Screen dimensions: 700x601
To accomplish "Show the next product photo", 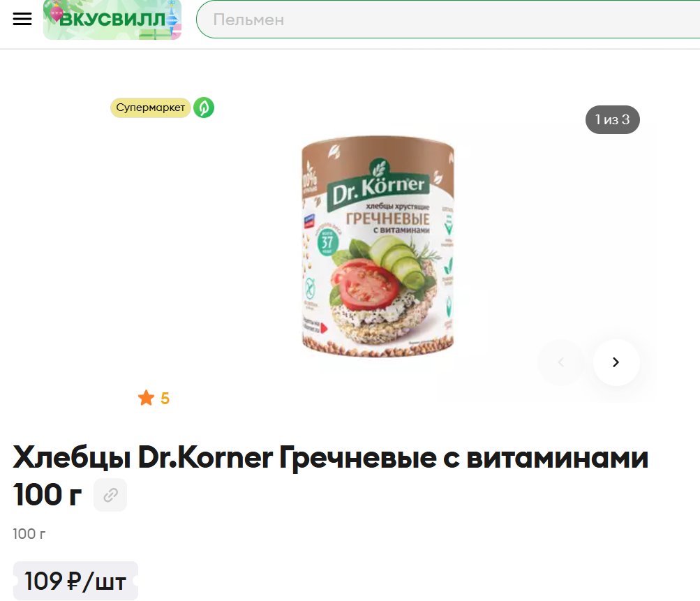I will [616, 362].
